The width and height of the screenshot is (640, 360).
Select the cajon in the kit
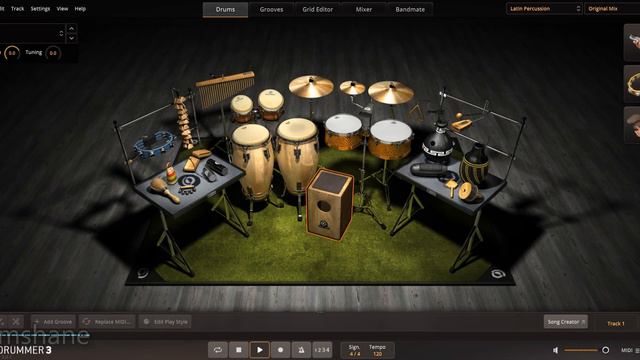pyautogui.click(x=329, y=204)
